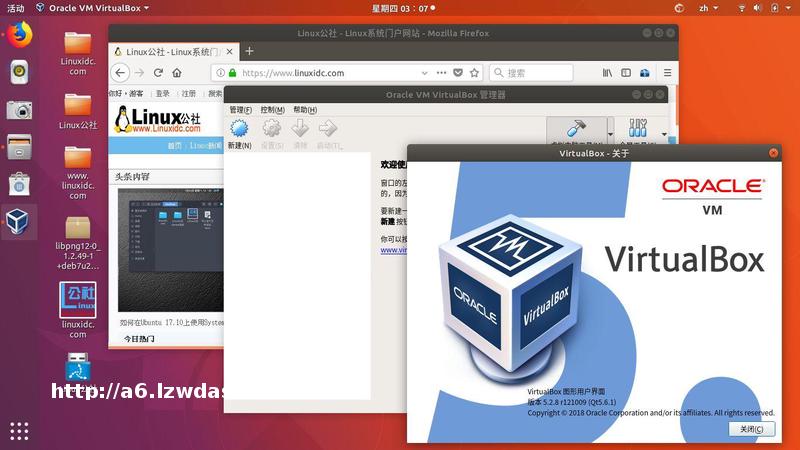Open the Firefox library icon
Viewport: 800px width, 450px height.
pyautogui.click(x=607, y=73)
